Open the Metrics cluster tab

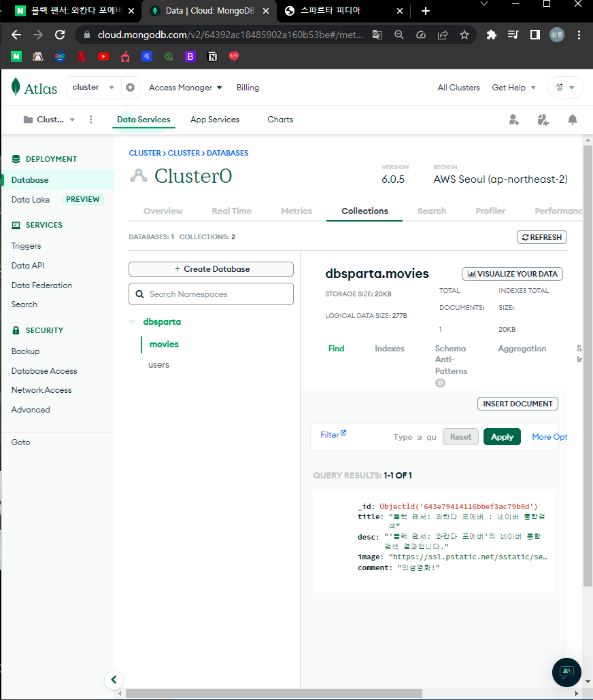(296, 211)
